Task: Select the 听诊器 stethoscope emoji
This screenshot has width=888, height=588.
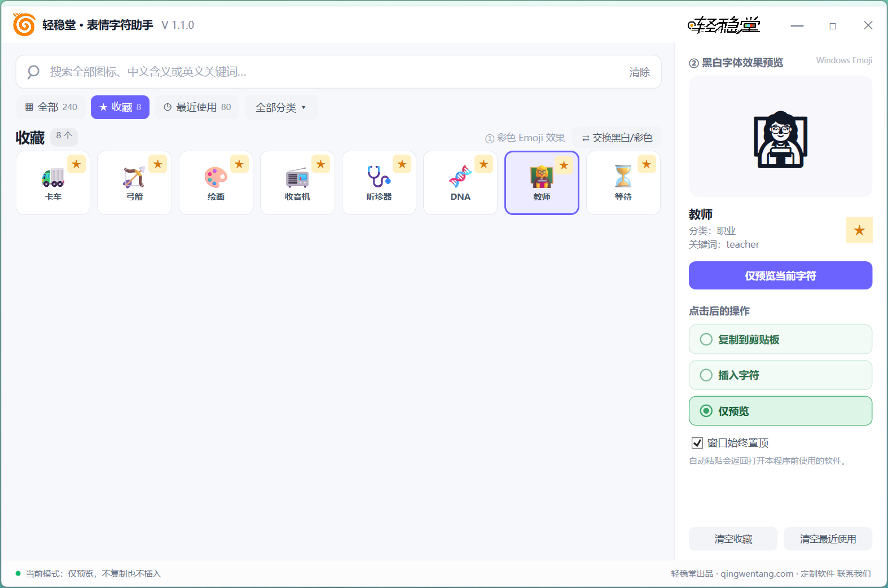Action: pyautogui.click(x=379, y=183)
